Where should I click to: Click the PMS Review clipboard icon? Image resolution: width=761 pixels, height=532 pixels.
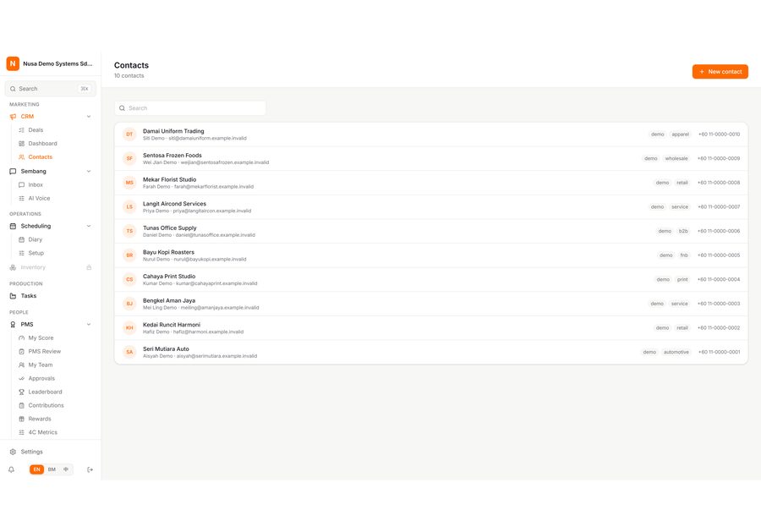click(x=21, y=352)
